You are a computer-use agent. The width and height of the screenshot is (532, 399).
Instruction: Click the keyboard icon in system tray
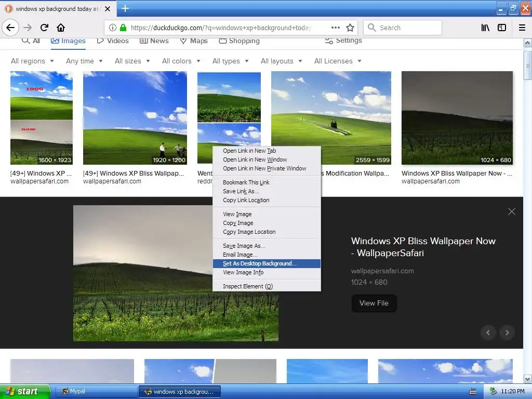point(473,392)
